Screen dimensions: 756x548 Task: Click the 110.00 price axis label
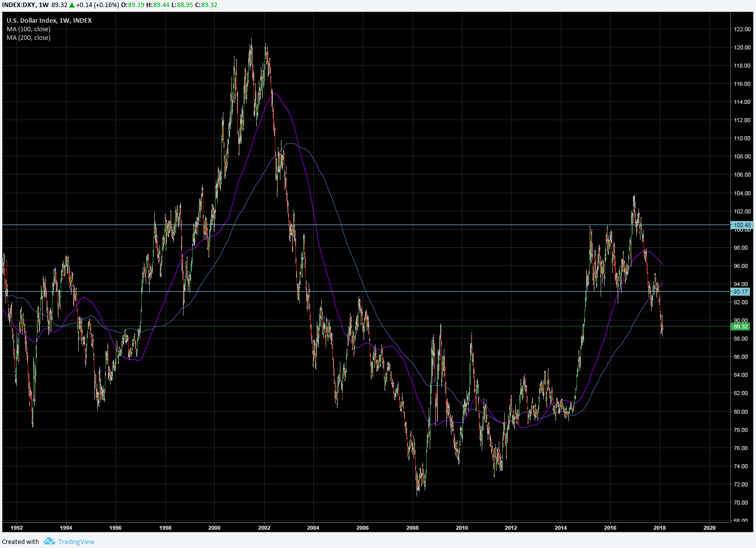(742, 138)
